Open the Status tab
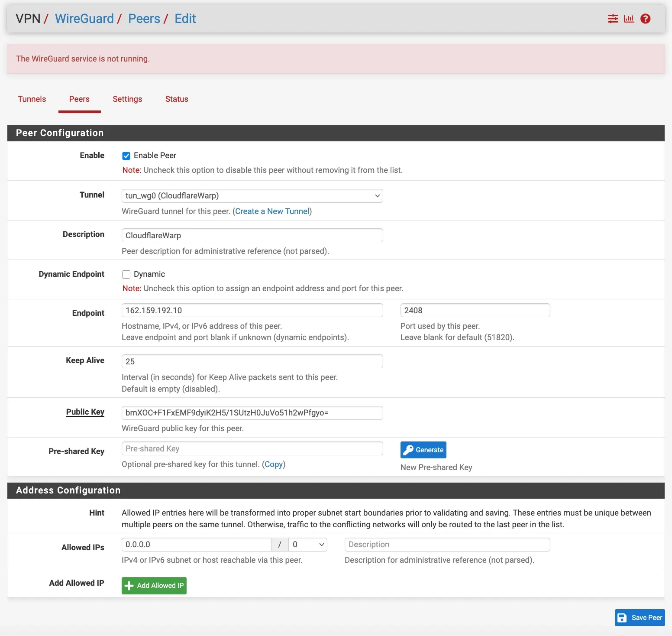 click(177, 99)
